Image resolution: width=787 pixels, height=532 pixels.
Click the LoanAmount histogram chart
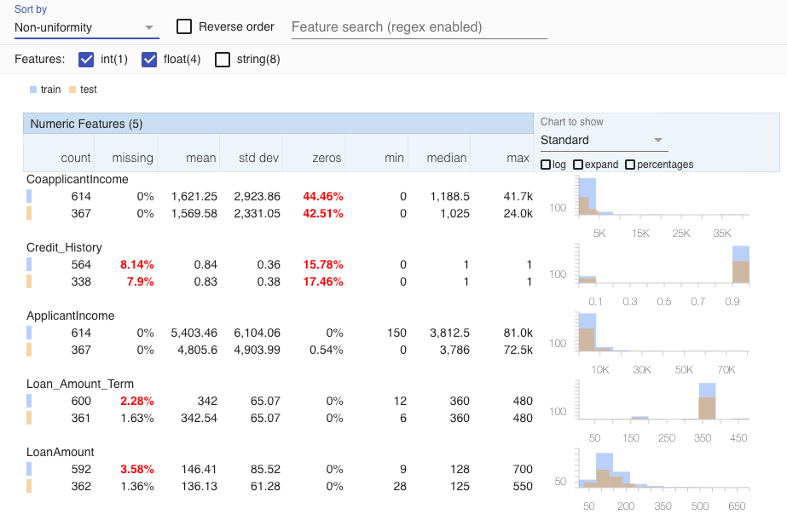(x=663, y=470)
